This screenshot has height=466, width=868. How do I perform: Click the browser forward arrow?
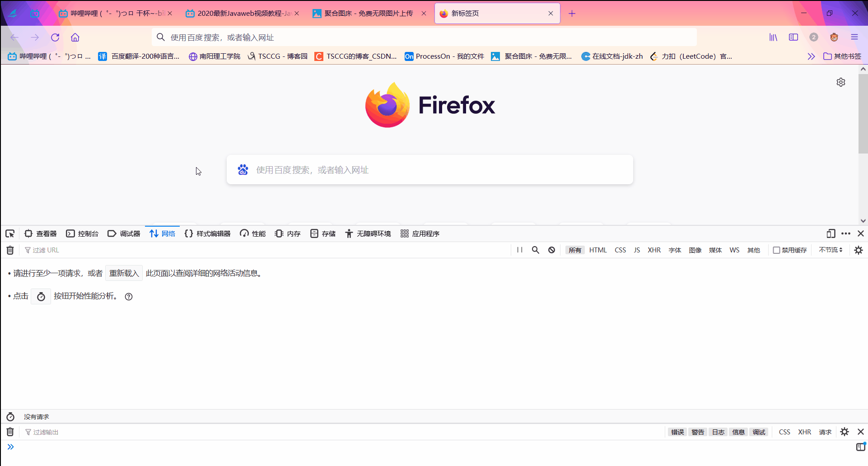pyautogui.click(x=35, y=37)
